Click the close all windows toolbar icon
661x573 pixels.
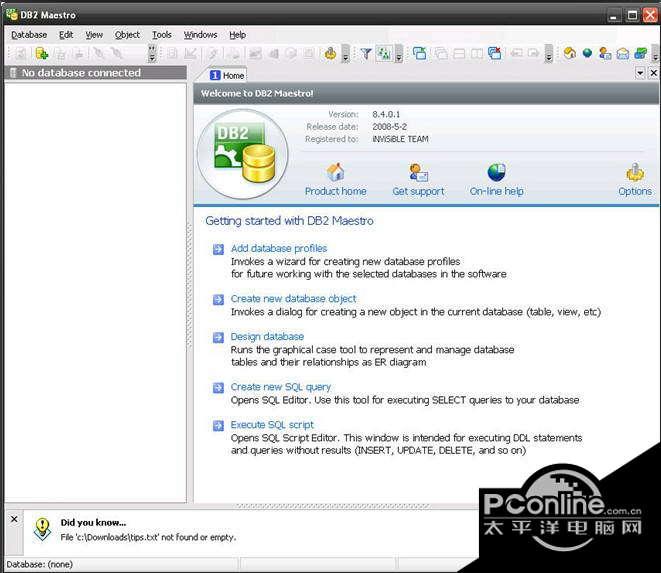[494, 54]
